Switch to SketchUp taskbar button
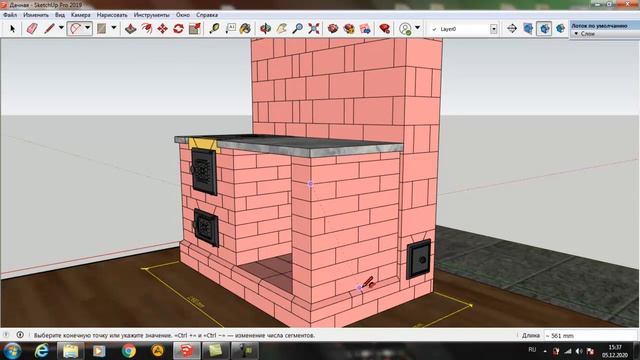 pyautogui.click(x=187, y=351)
